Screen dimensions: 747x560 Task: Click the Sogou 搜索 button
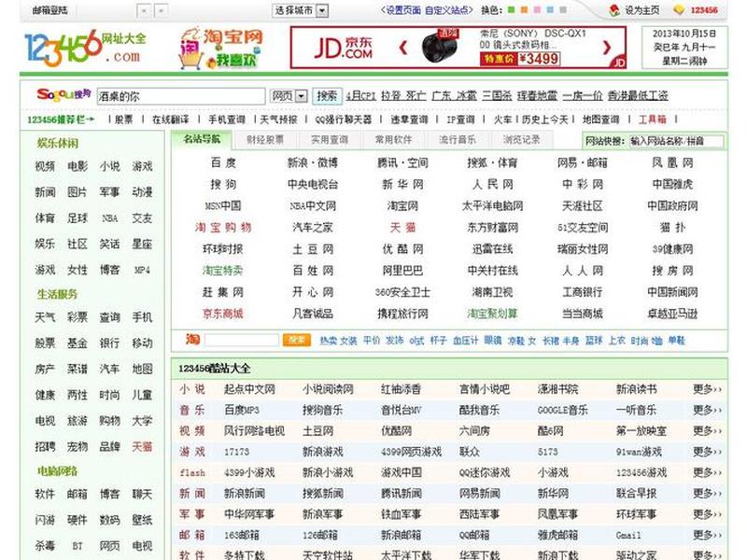click(x=327, y=96)
